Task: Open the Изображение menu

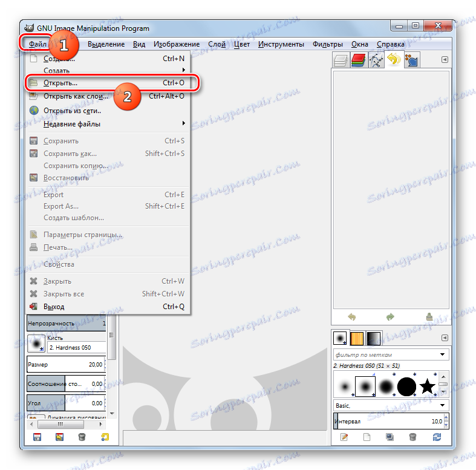Action: (177, 44)
